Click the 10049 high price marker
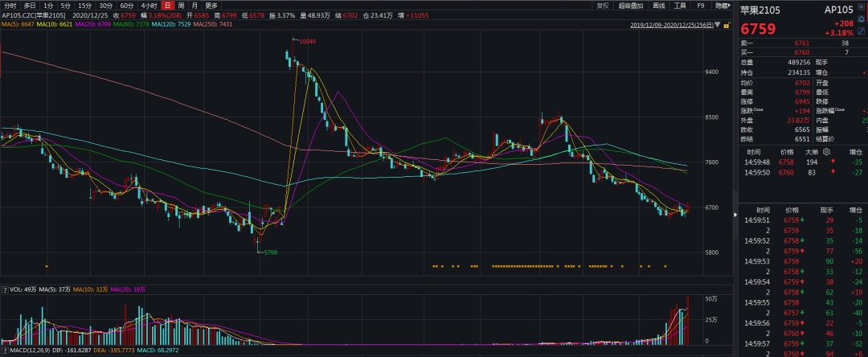868x357 pixels. (307, 41)
